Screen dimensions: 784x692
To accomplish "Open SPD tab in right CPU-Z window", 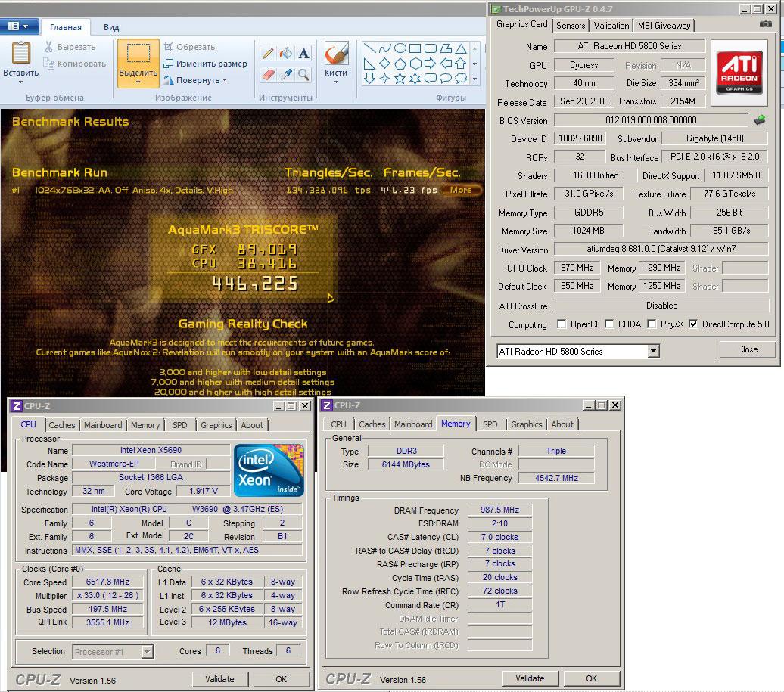I will 490,424.
